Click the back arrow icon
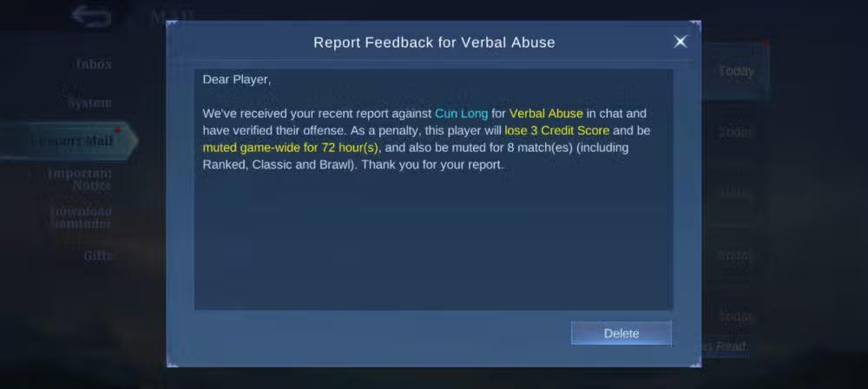The width and height of the screenshot is (868, 389). 91,16
